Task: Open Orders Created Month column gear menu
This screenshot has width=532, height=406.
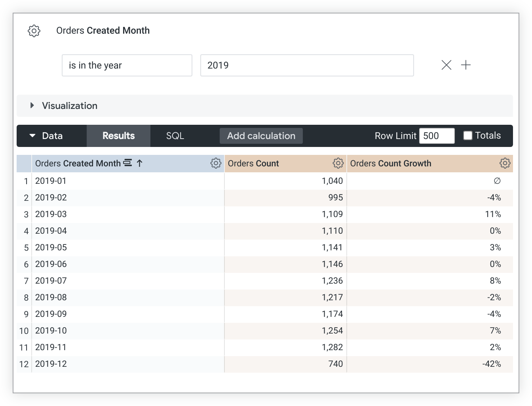Action: pos(216,163)
